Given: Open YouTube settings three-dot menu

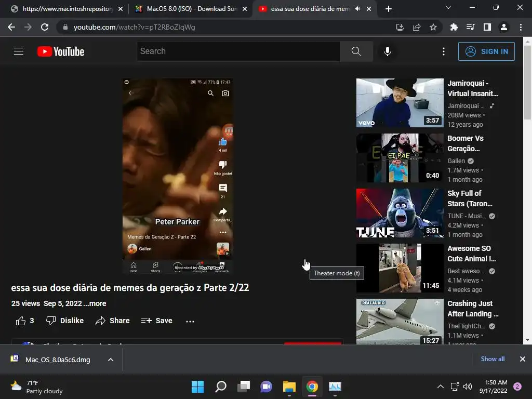Looking at the screenshot, I should tap(444, 51).
